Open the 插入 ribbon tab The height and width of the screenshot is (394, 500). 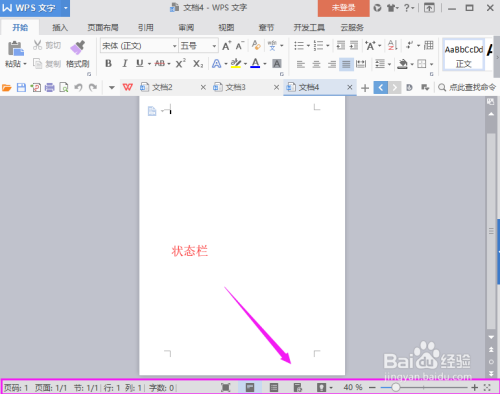point(60,27)
